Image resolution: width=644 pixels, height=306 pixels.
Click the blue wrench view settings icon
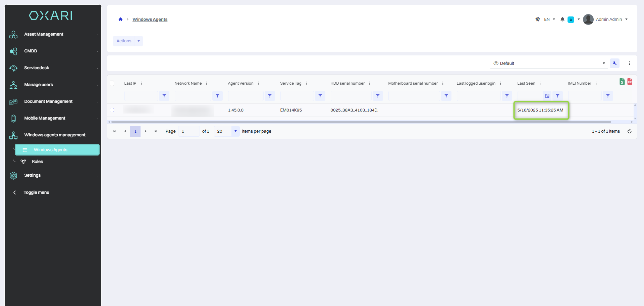coord(614,63)
